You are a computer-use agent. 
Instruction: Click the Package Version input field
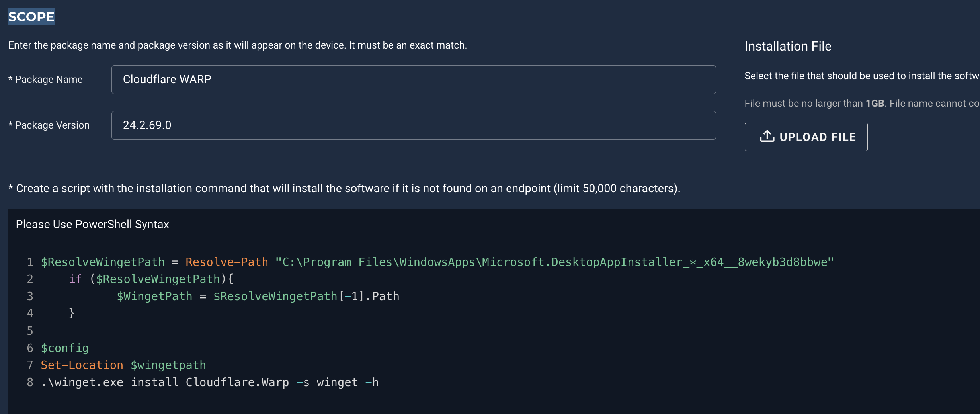point(414,125)
